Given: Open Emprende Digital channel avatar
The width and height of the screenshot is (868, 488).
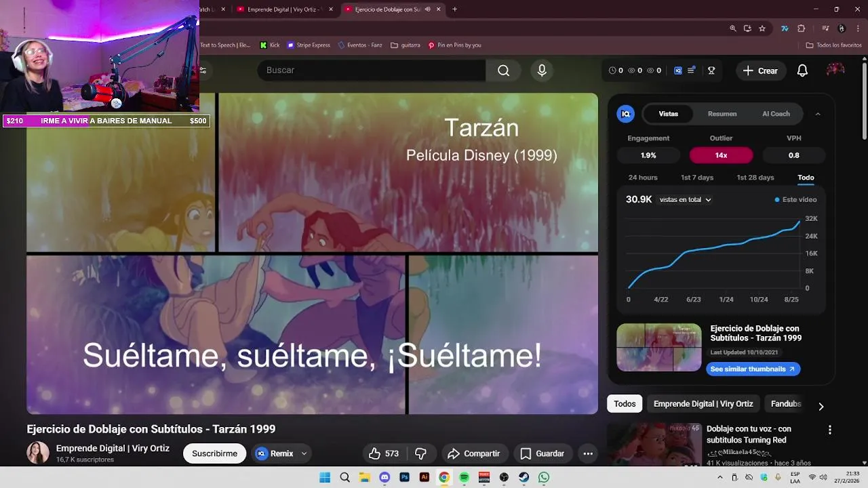Looking at the screenshot, I should pos(38,453).
